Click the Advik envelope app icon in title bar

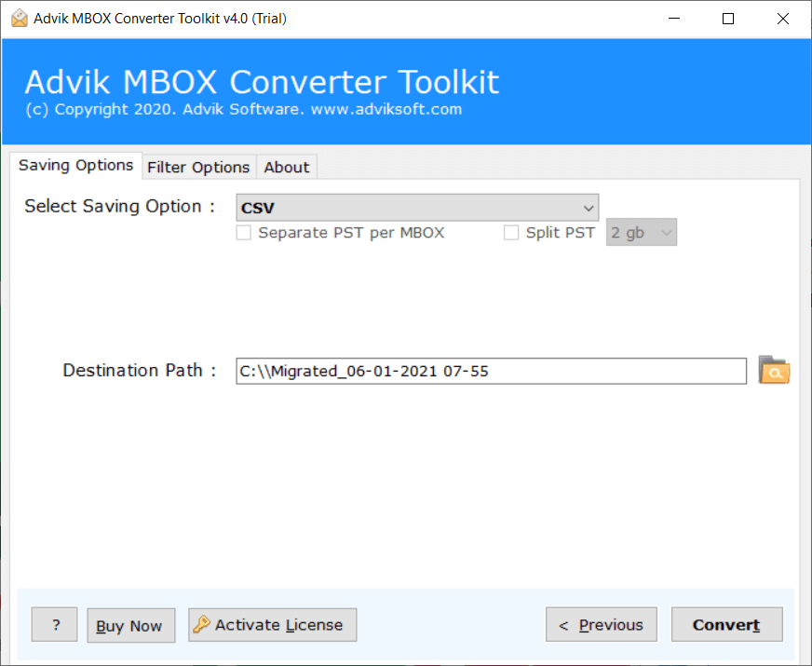point(17,19)
